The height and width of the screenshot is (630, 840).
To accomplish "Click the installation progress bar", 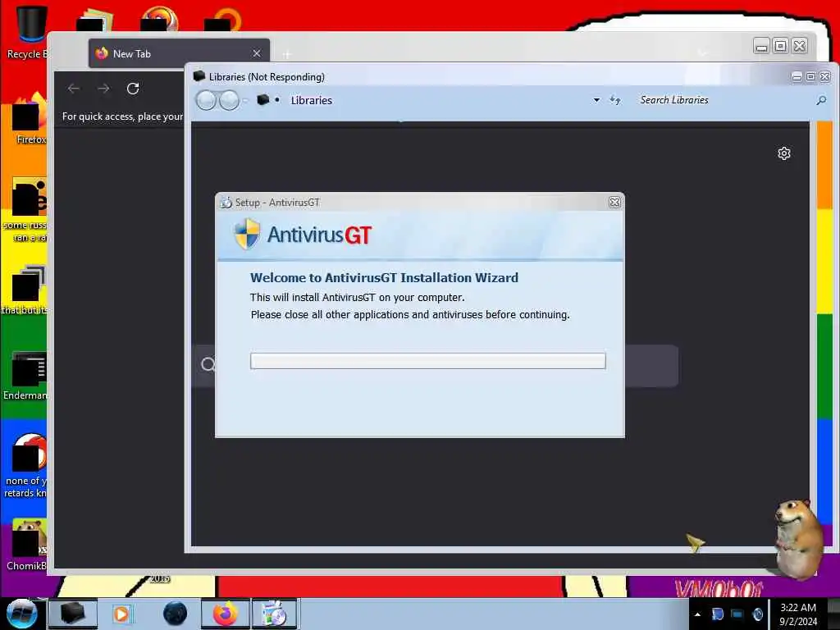I will (428, 361).
